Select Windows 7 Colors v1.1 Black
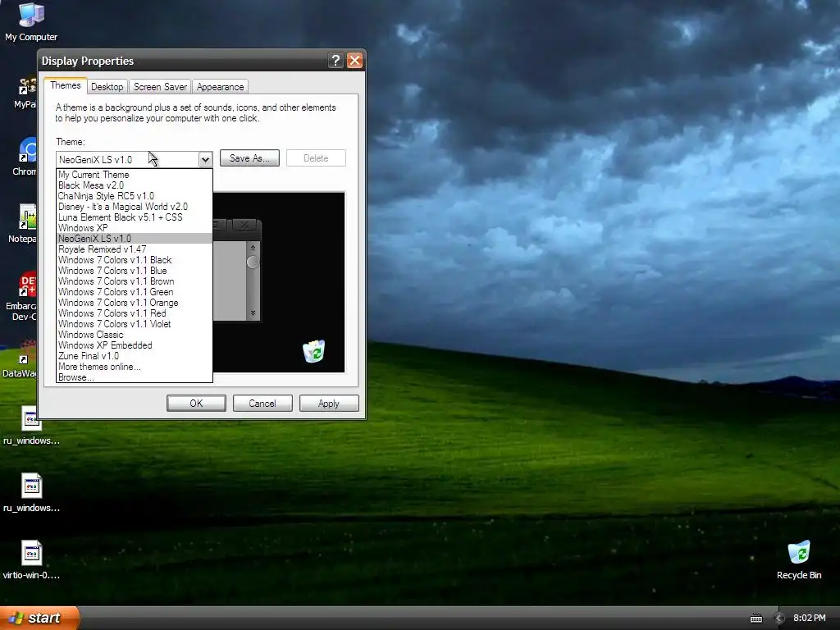This screenshot has height=630, width=840. 135,260
